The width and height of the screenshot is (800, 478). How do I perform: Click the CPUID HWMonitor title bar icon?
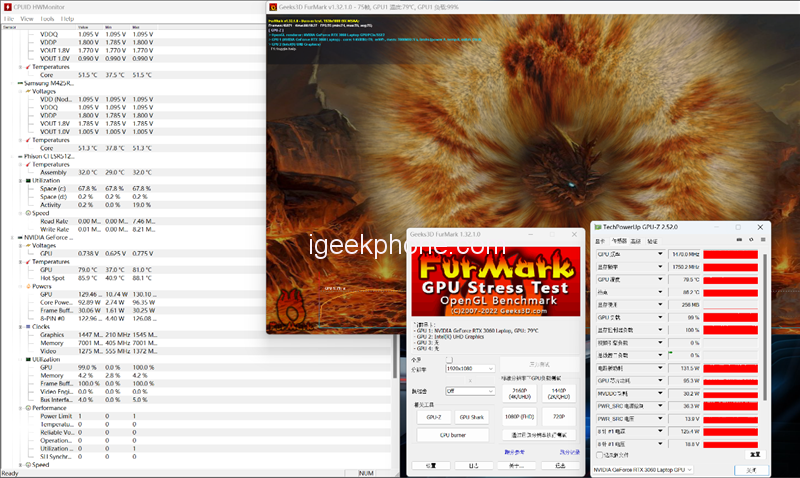pos(7,7)
